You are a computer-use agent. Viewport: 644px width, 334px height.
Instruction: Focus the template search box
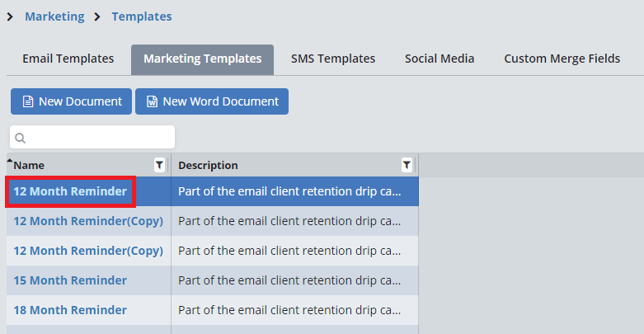(99, 137)
